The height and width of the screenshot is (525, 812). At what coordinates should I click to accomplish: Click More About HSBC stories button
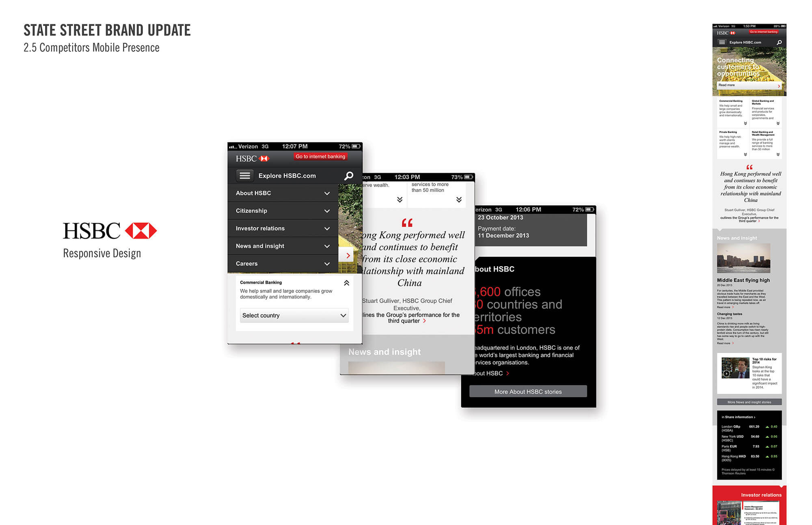click(x=529, y=392)
